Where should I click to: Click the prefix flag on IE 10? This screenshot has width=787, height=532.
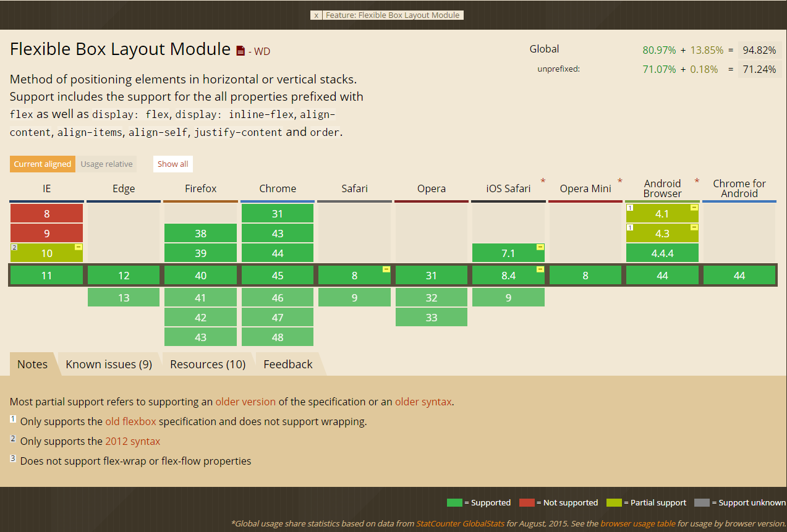(79, 247)
